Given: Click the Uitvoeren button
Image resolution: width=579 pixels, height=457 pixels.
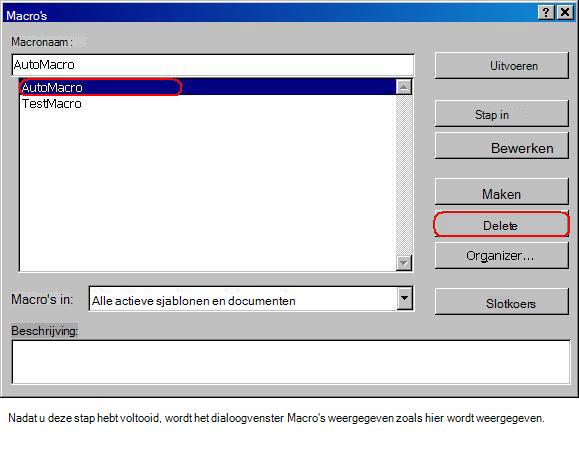Looking at the screenshot, I should pos(501,66).
